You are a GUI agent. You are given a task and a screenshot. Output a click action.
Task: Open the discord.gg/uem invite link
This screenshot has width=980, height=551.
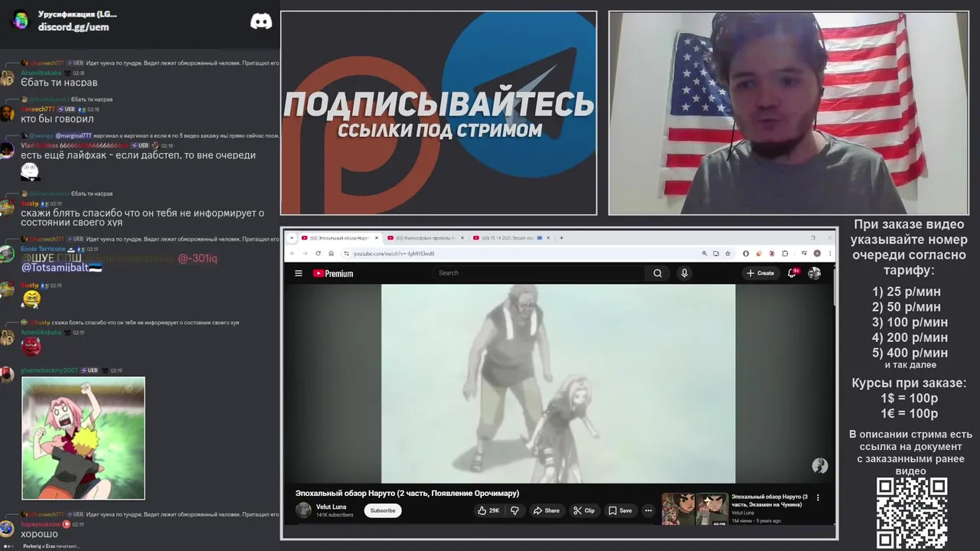(73, 27)
